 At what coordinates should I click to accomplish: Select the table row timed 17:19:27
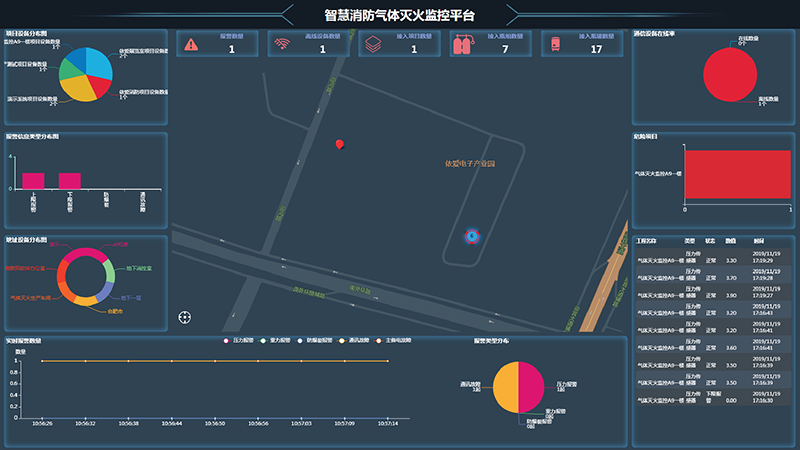point(713,292)
